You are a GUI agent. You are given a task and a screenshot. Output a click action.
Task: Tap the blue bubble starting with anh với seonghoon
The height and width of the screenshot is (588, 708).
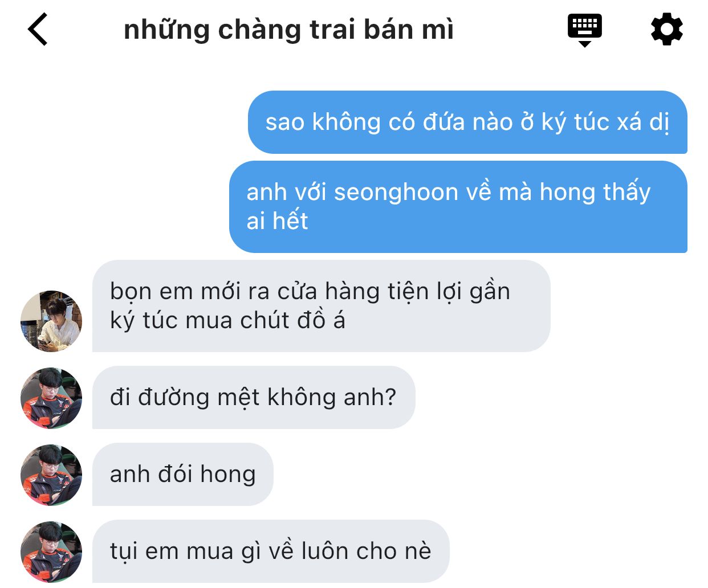[x=458, y=207]
